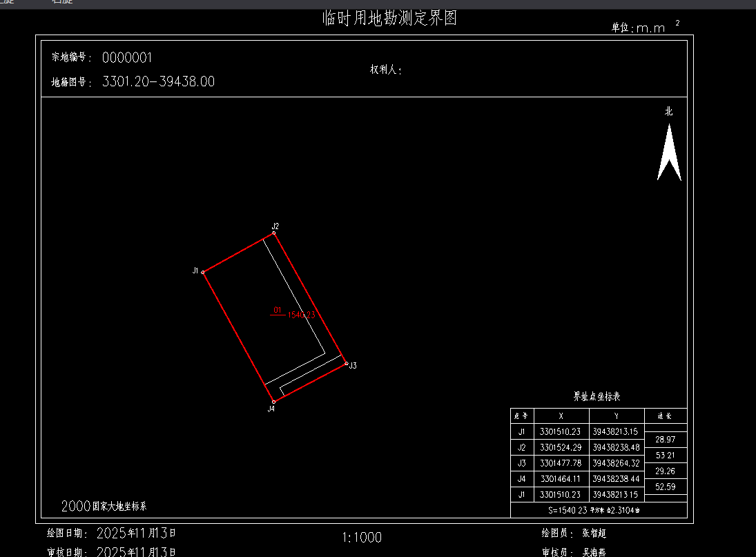Click the north arrow symbol
This screenshot has height=557, width=756.
[x=668, y=153]
